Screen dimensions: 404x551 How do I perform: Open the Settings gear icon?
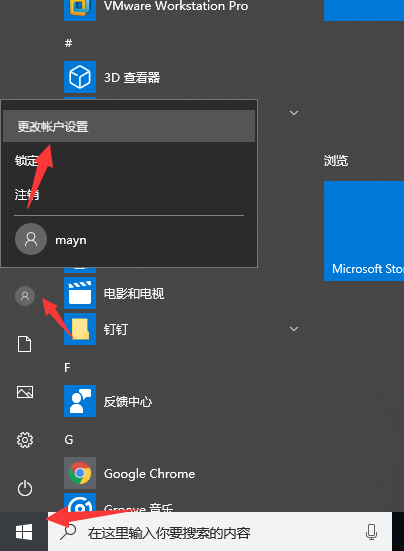[25, 440]
